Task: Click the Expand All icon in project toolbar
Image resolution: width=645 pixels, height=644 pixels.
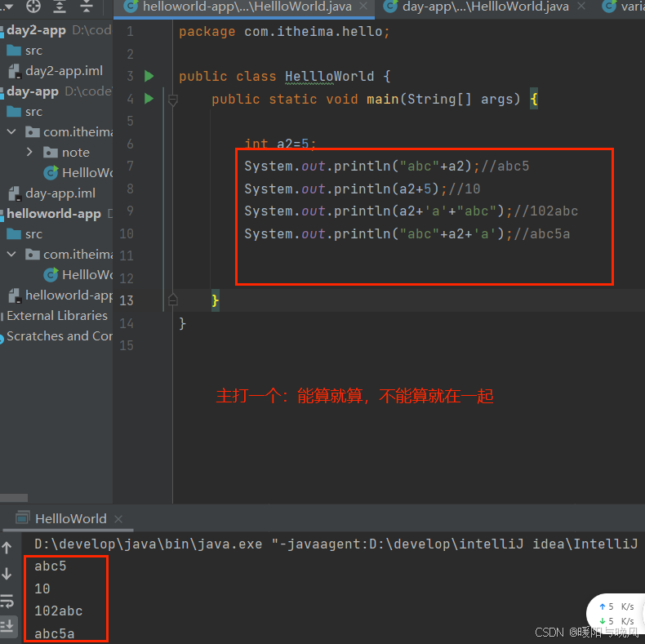Action: click(60, 7)
